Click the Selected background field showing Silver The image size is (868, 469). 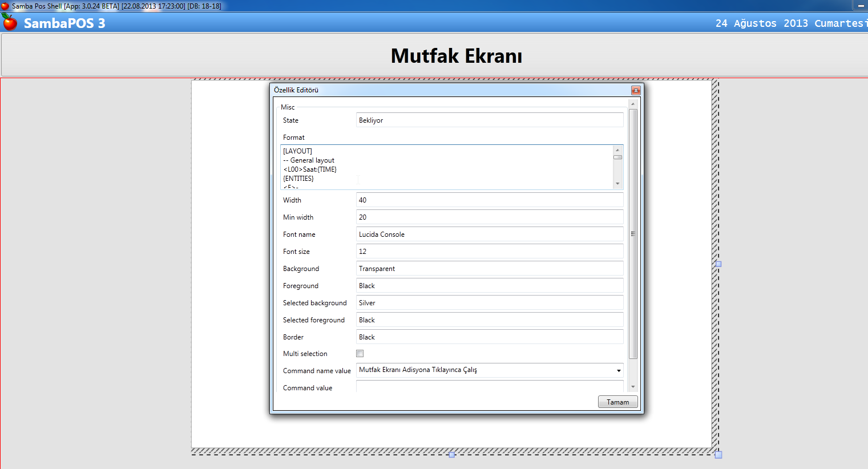[x=489, y=303]
